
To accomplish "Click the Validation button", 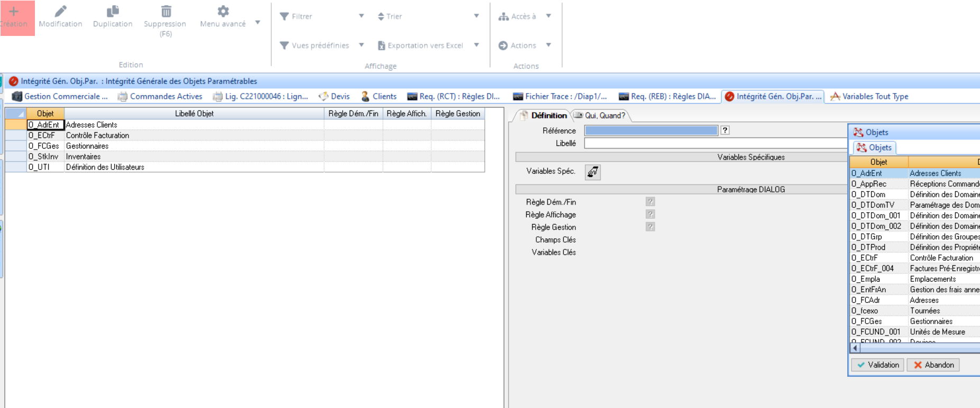I will point(878,365).
